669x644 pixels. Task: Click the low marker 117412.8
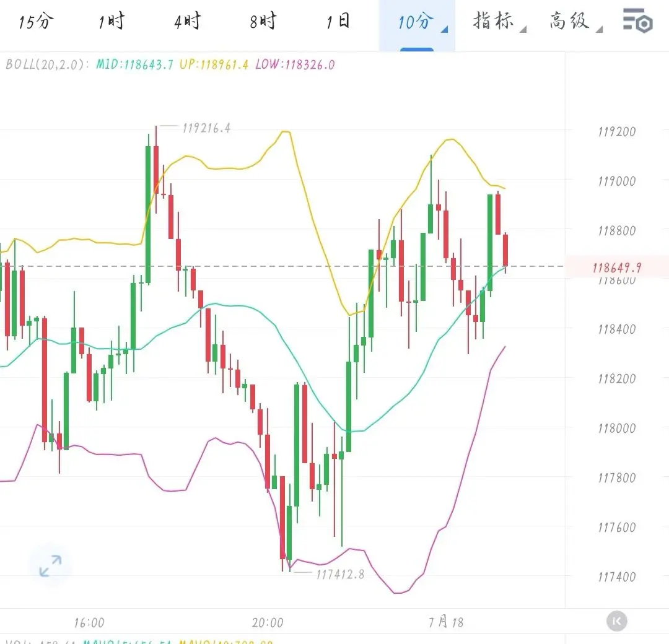[x=340, y=575]
